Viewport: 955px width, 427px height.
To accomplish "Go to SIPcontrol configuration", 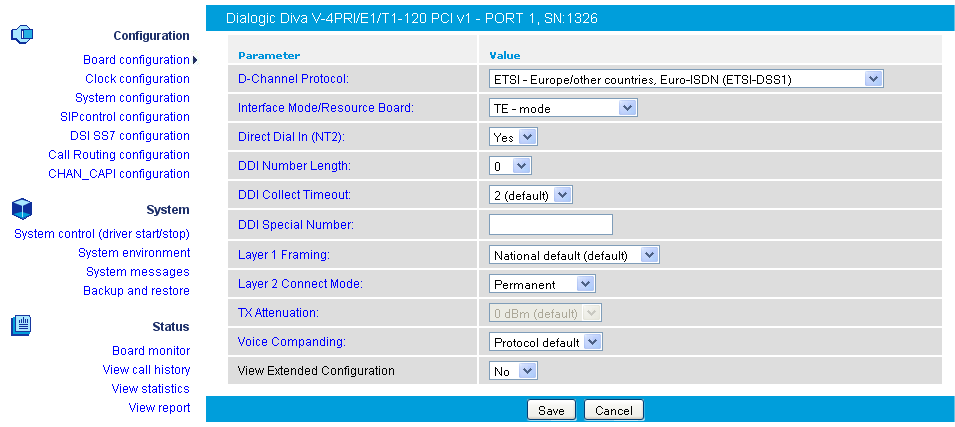I will (x=124, y=117).
